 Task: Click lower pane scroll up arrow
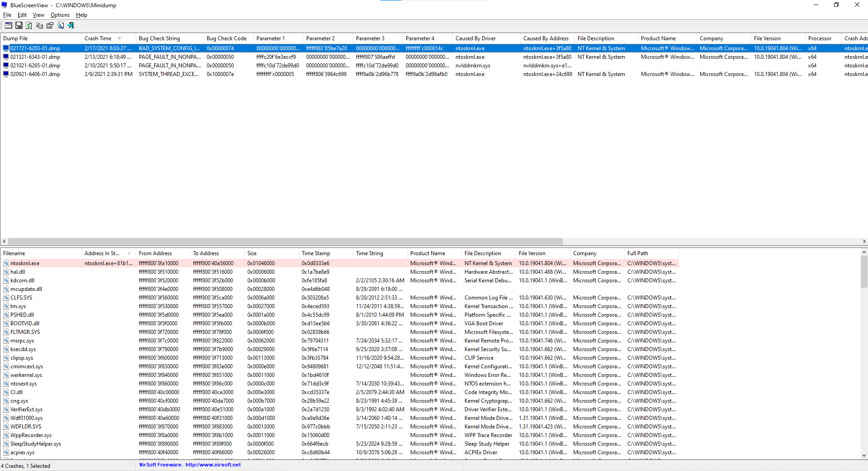864,252
